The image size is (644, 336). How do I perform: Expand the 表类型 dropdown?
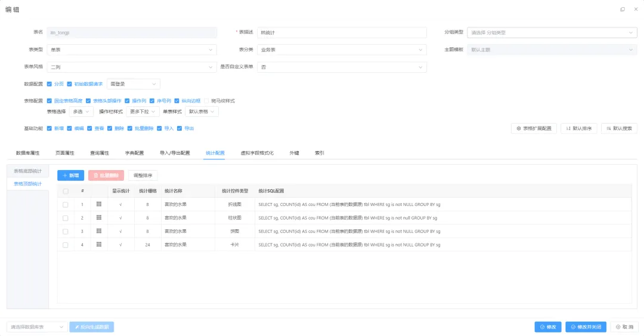point(132,50)
